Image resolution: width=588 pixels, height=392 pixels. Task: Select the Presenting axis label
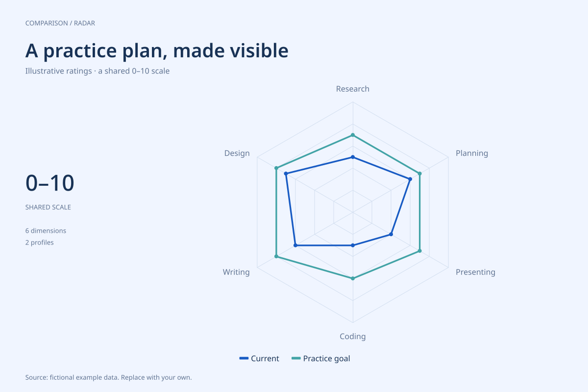point(475,272)
